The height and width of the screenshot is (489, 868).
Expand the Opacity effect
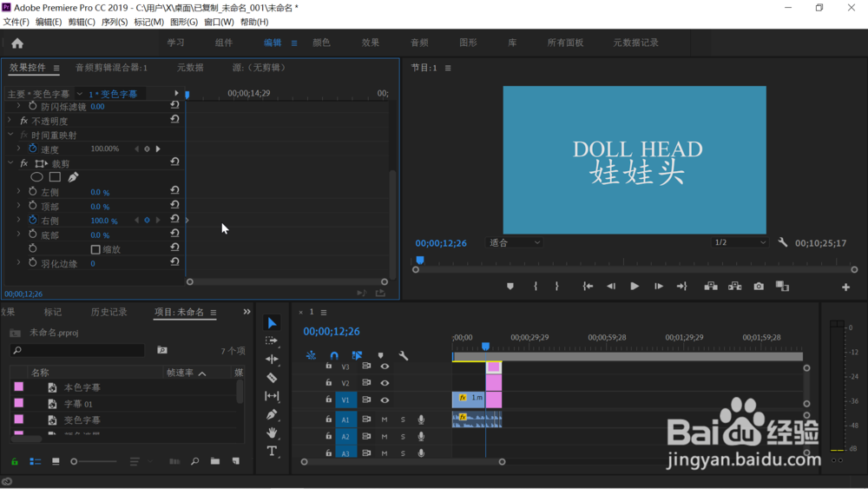coord(10,120)
